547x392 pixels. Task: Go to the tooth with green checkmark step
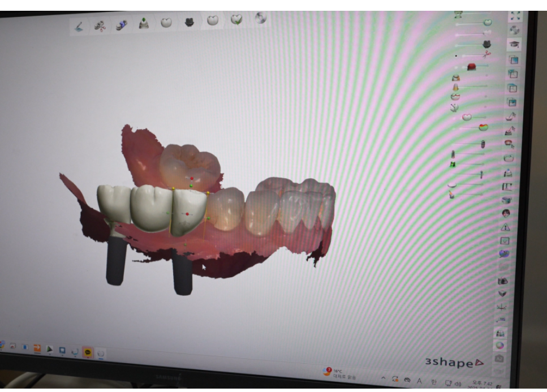coord(236,20)
